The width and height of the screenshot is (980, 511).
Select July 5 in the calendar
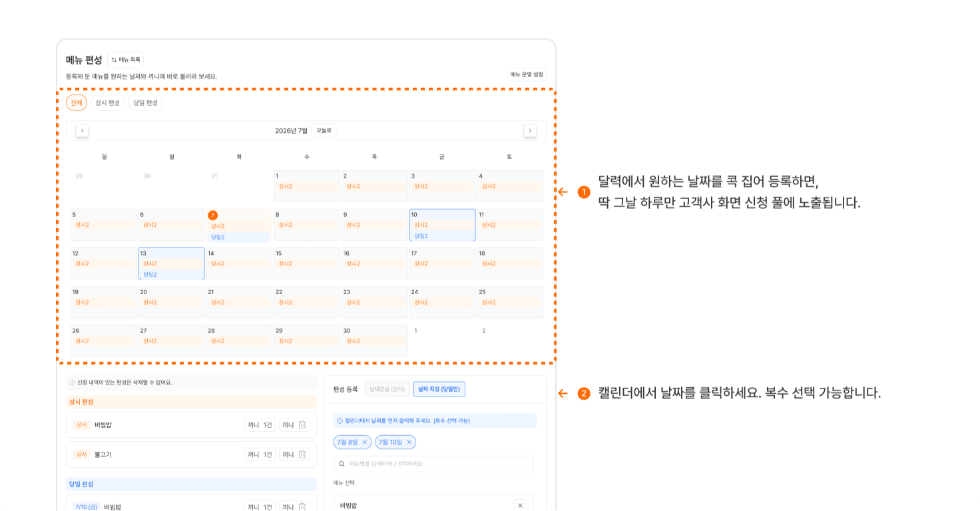[104, 225]
